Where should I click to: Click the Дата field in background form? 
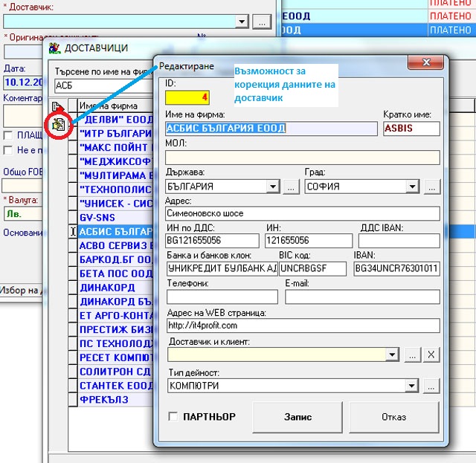pos(23,82)
